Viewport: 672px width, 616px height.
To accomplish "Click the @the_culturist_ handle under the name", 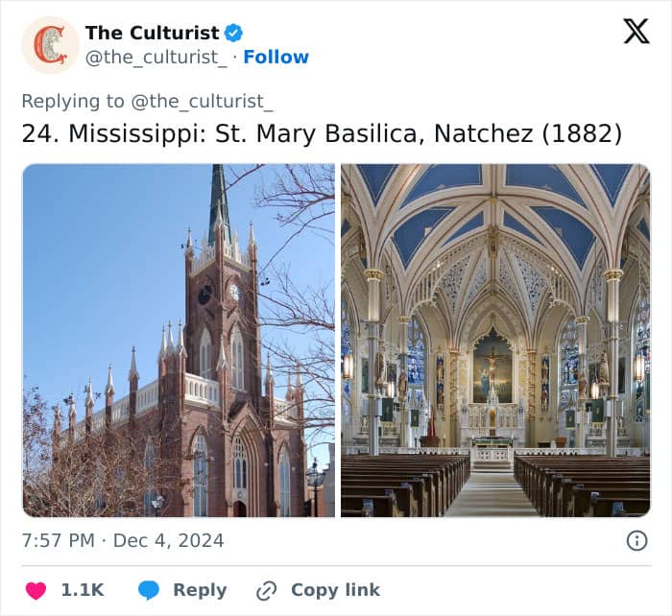I will [x=157, y=57].
